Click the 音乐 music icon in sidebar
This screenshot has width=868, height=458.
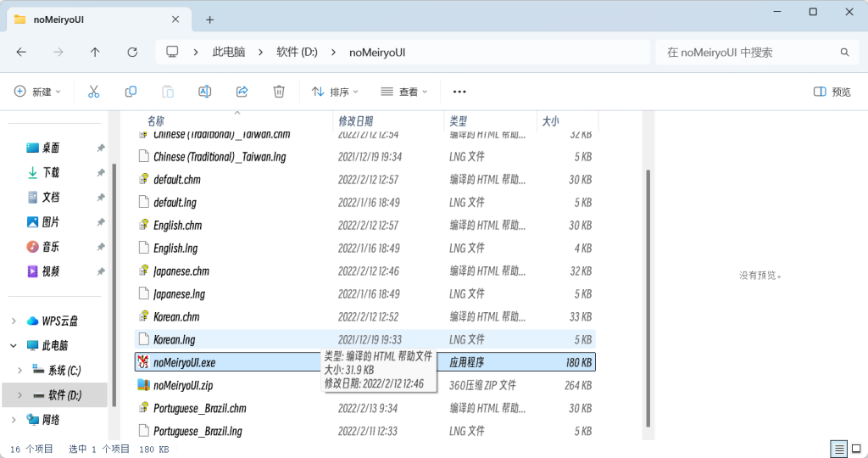click(33, 247)
